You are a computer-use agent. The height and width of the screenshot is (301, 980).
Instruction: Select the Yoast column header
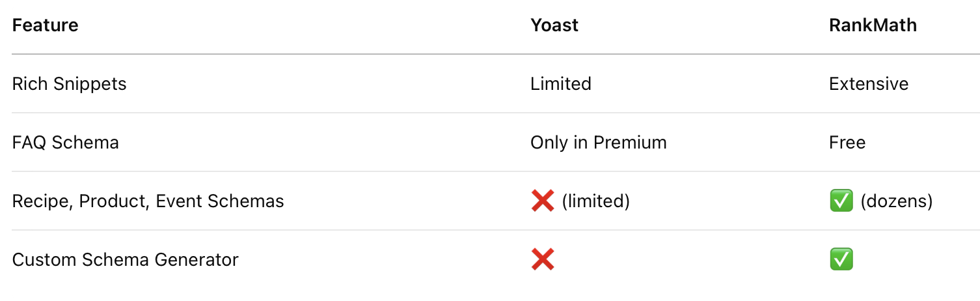554,25
